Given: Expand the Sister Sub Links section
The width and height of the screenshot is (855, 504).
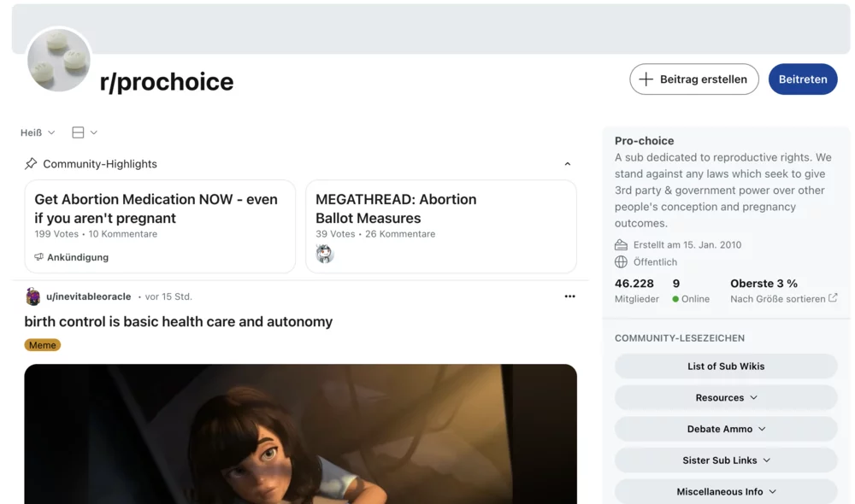Looking at the screenshot, I should (x=725, y=460).
